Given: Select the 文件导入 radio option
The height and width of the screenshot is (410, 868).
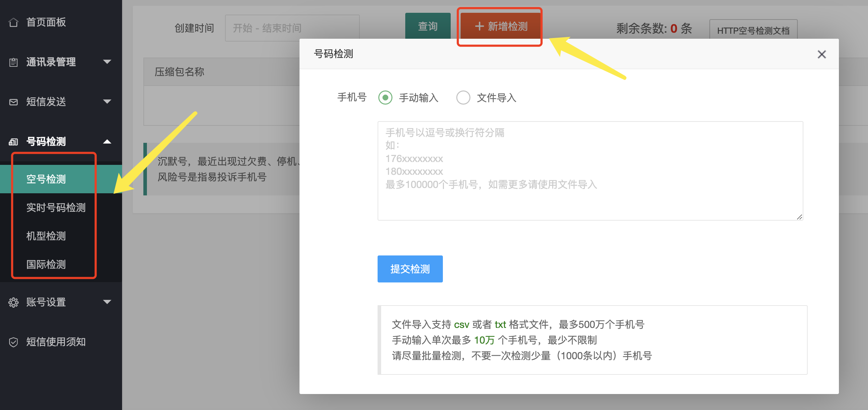Looking at the screenshot, I should pyautogui.click(x=463, y=97).
